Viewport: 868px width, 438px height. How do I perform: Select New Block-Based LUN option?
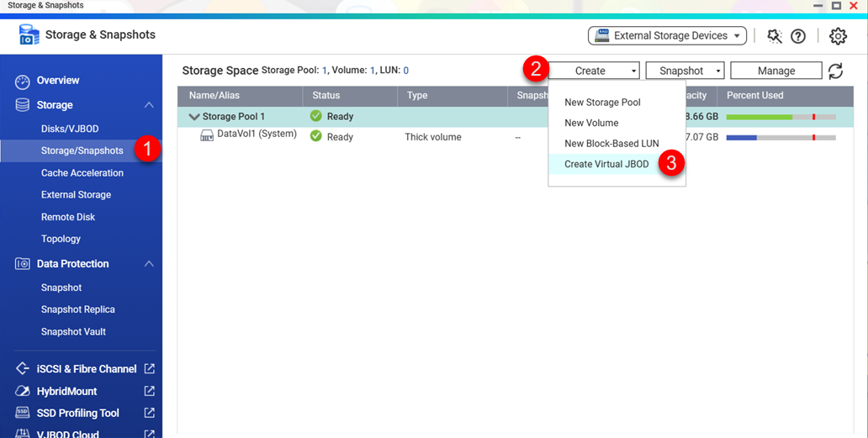[x=611, y=144]
